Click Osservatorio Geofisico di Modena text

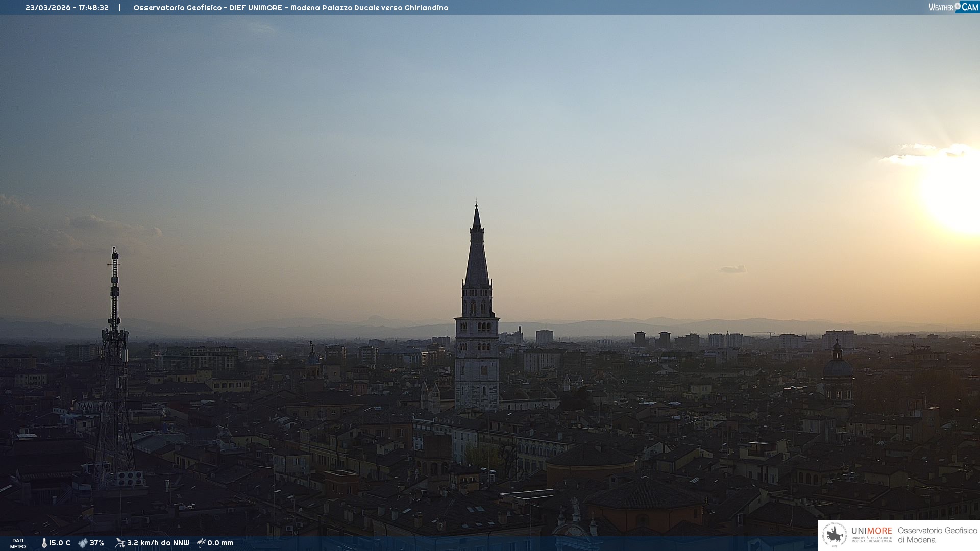(x=937, y=535)
